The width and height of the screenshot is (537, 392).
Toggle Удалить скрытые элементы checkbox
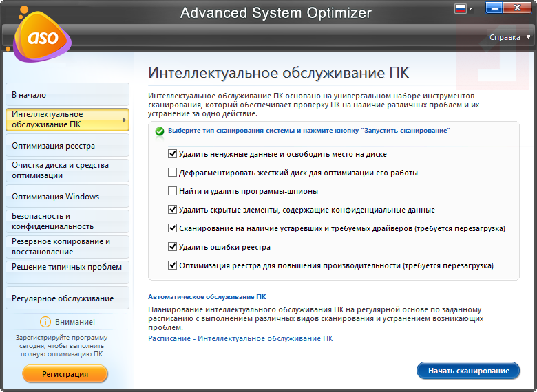172,209
